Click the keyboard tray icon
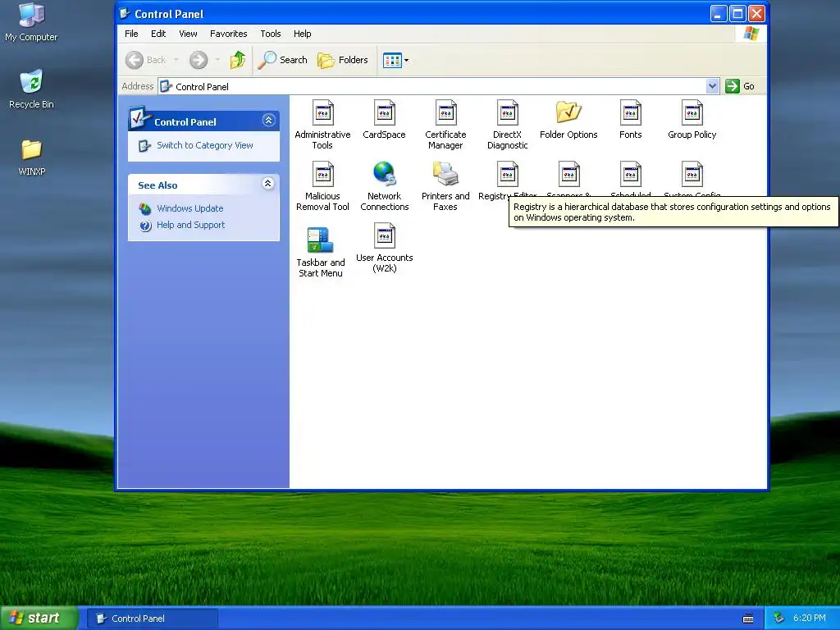This screenshot has height=630, width=840. (748, 619)
